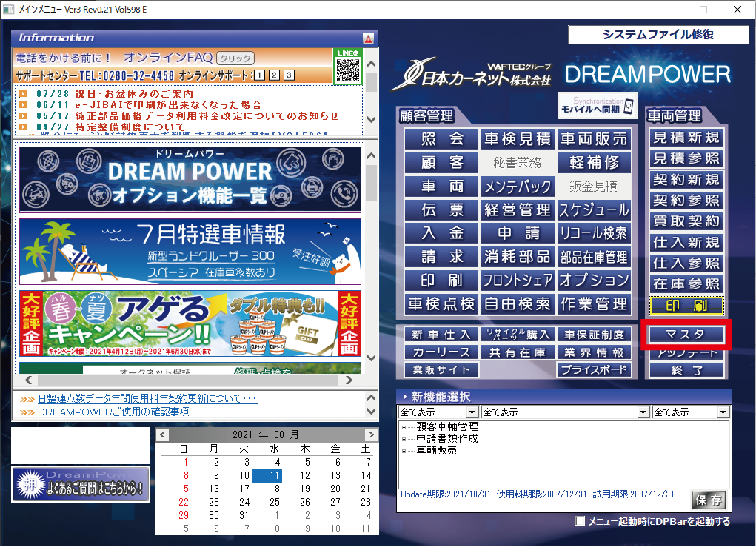Click the システムファイル修復 button
This screenshot has width=756, height=547.
658,34
